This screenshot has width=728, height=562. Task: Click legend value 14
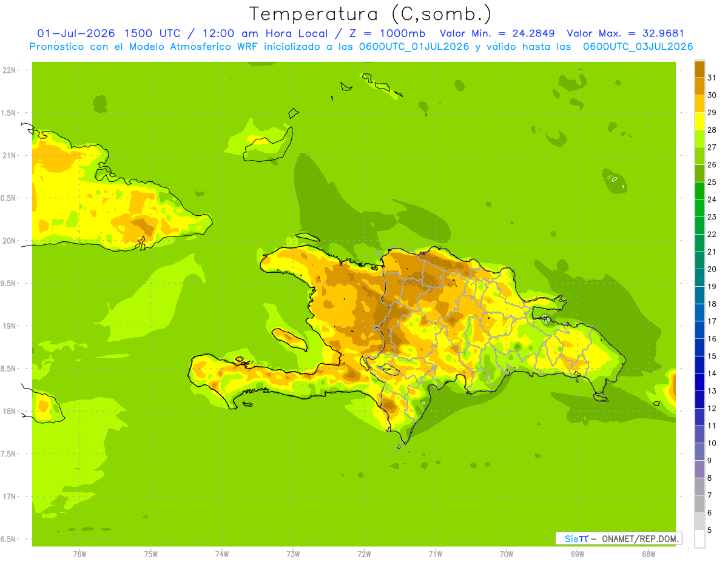pos(712,373)
